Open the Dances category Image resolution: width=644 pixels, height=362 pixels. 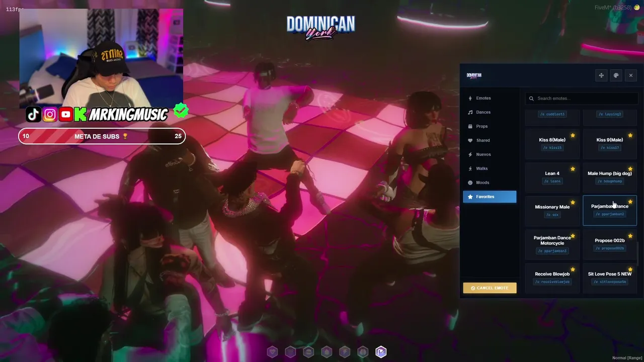coord(490,112)
